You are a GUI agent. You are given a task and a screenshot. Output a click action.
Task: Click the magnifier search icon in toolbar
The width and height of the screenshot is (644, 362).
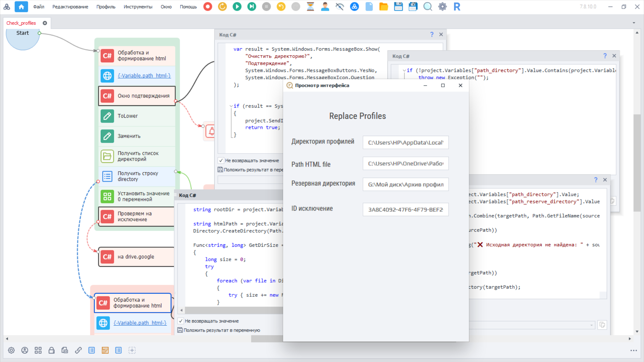tap(428, 6)
